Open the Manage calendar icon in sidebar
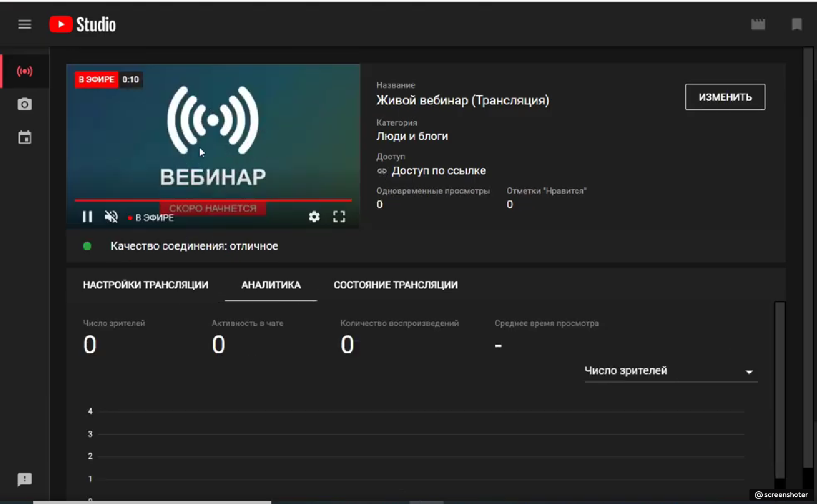Viewport: 817px width, 504px height. click(x=24, y=138)
